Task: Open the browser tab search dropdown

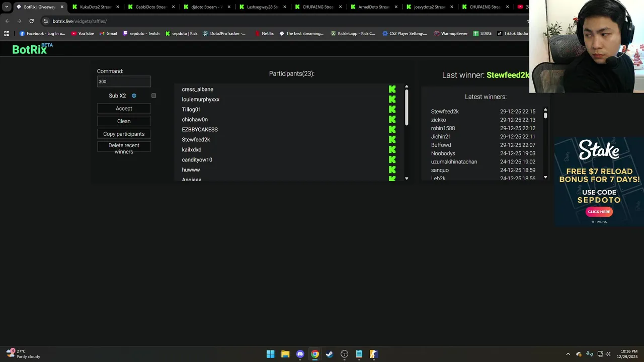Action: point(7,7)
